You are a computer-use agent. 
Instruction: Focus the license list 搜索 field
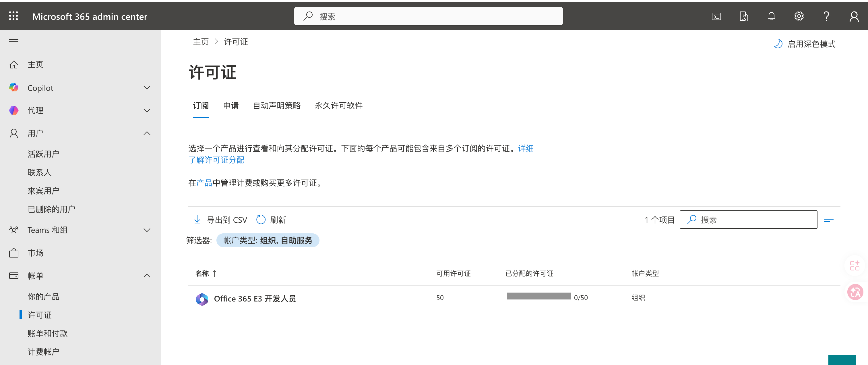tap(748, 220)
